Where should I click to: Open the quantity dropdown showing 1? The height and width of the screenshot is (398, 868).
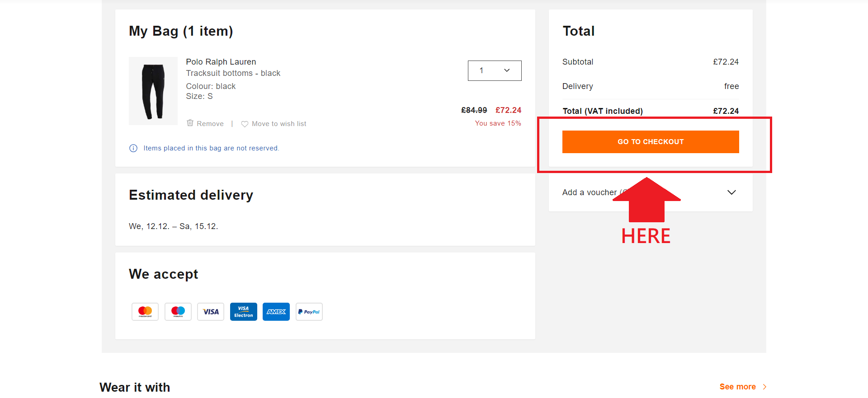(495, 70)
